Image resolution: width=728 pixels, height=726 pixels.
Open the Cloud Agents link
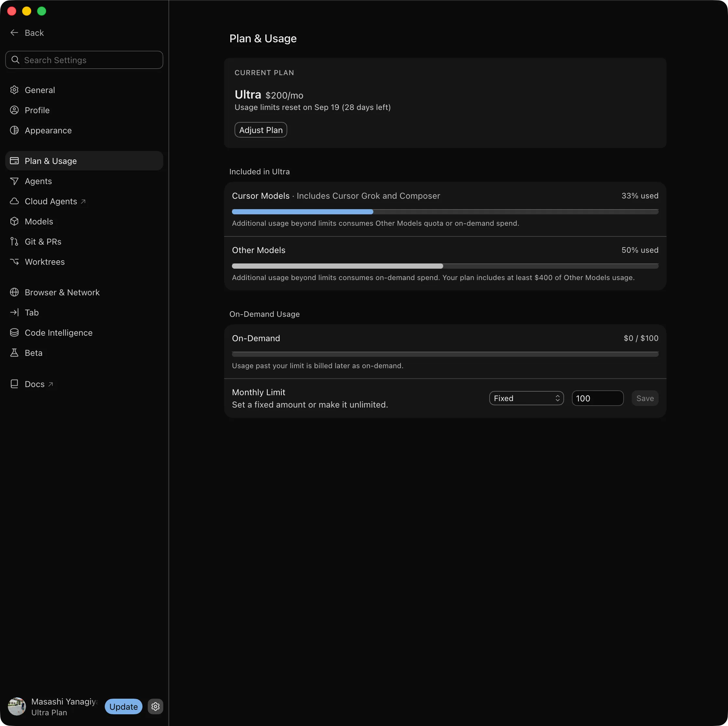tap(84, 201)
